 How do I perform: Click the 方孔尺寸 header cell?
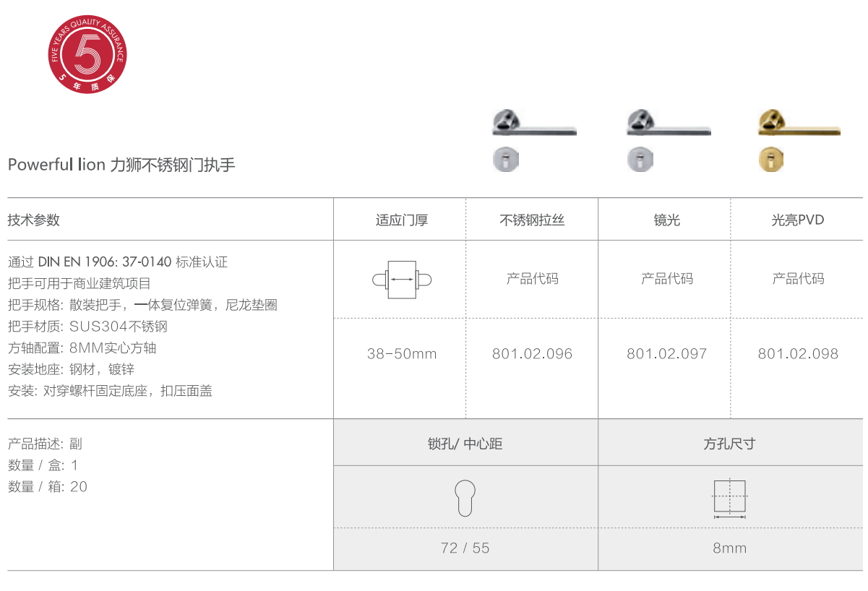click(729, 444)
